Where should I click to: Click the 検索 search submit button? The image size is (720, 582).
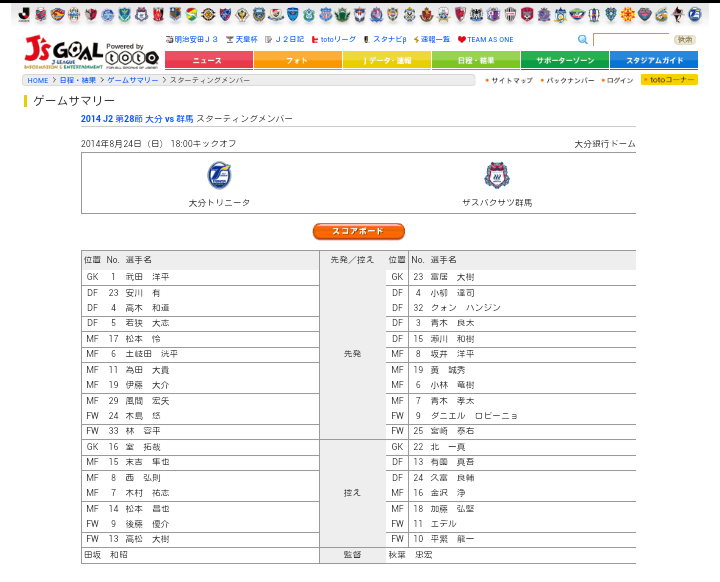(684, 40)
